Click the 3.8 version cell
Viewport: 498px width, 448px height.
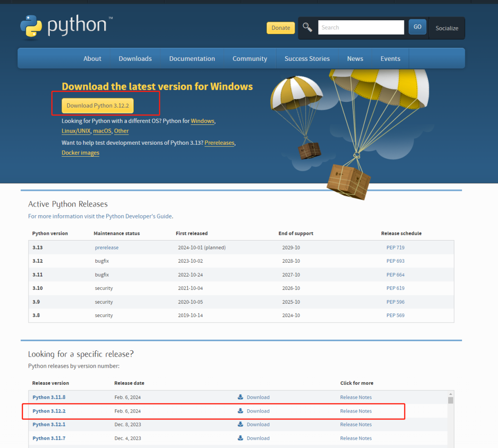click(36, 315)
